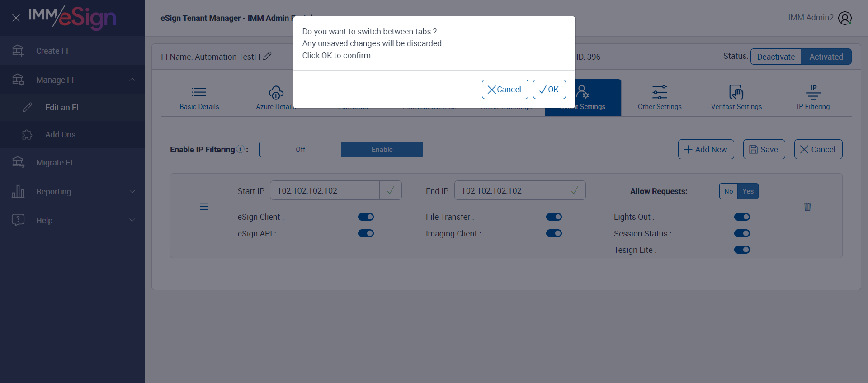Edit the FI name with pencil icon
Image resolution: width=868 pixels, height=383 pixels.
268,56
